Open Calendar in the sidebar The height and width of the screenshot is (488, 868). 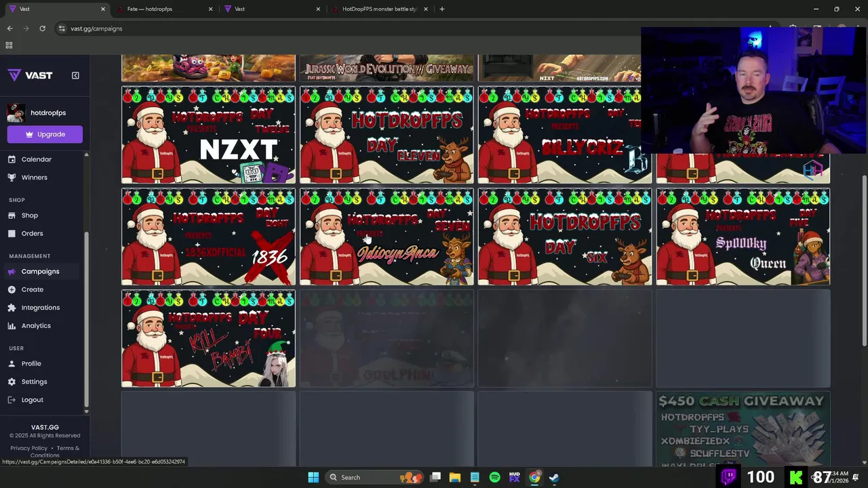(x=37, y=159)
